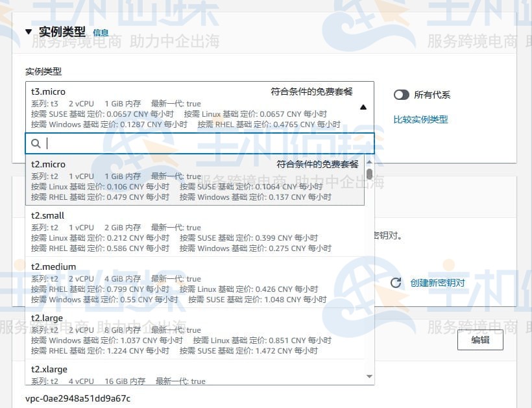Viewport: 532px width, 408px height.
Task: Click the up caret to close the instance dropdown
Action: pos(363,107)
